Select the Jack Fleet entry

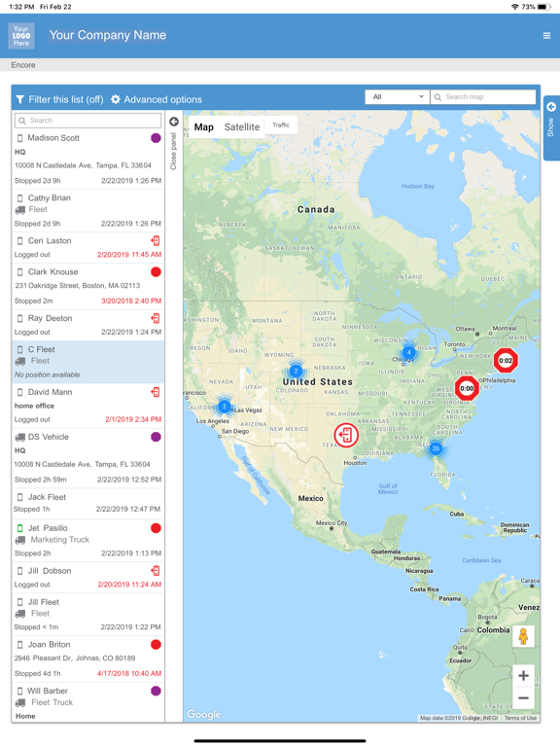pyautogui.click(x=88, y=503)
